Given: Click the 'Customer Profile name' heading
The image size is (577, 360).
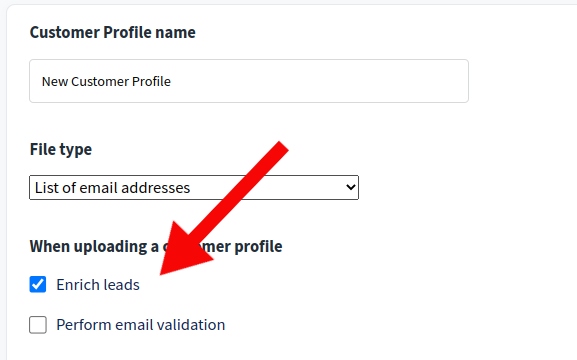Looking at the screenshot, I should pyautogui.click(x=113, y=32).
